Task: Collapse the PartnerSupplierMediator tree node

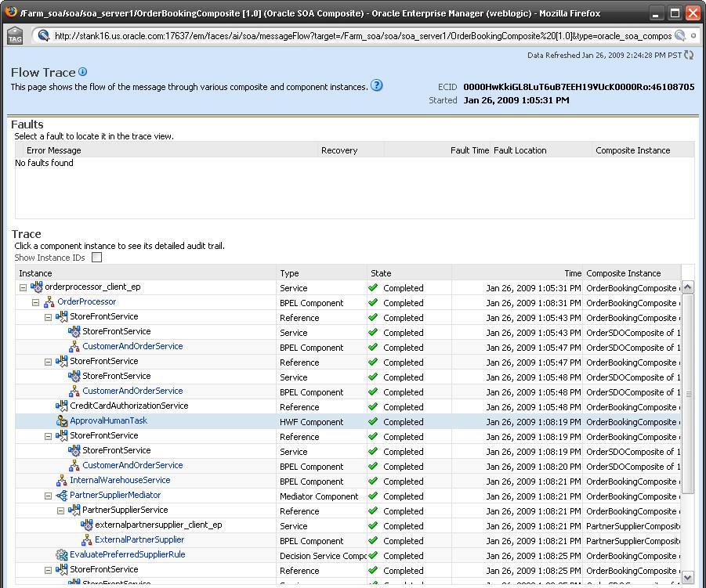Action: tap(48, 496)
